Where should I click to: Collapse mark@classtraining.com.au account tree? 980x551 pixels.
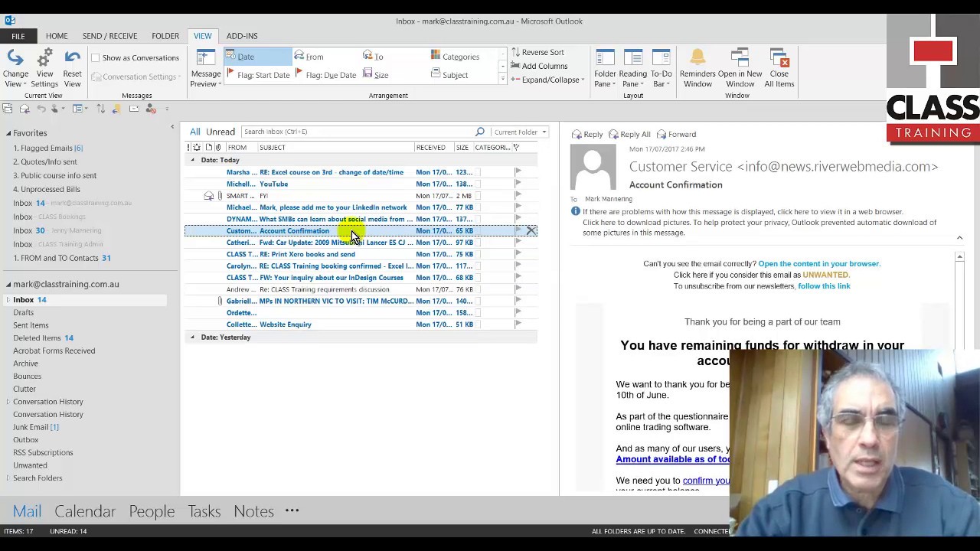point(8,284)
